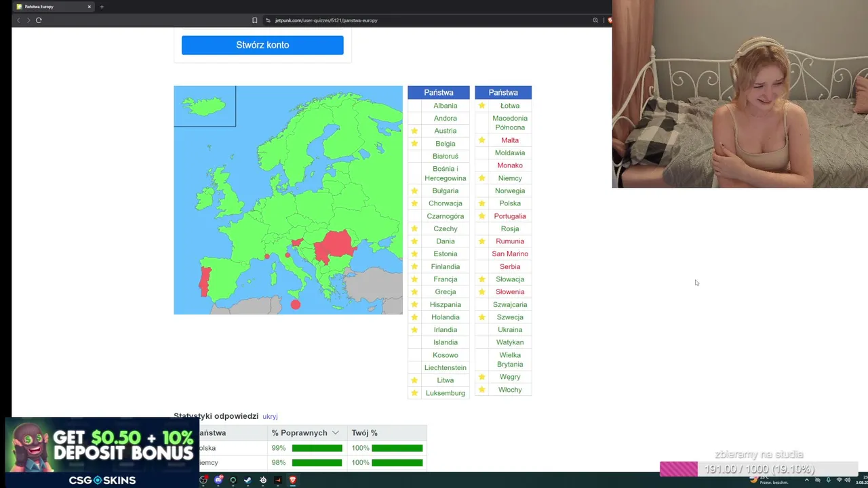Screen dimensions: 868x488
Task: Click the 99% correct bar for Polska
Action: (317, 448)
